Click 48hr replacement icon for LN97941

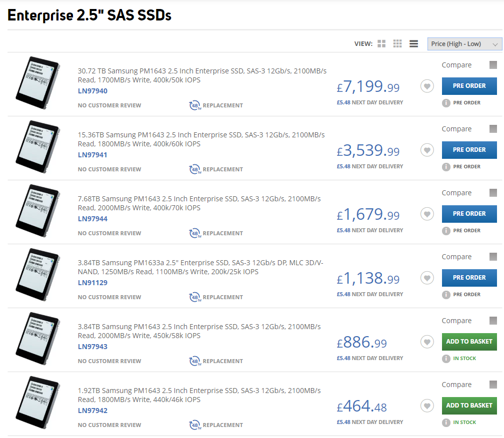[195, 169]
